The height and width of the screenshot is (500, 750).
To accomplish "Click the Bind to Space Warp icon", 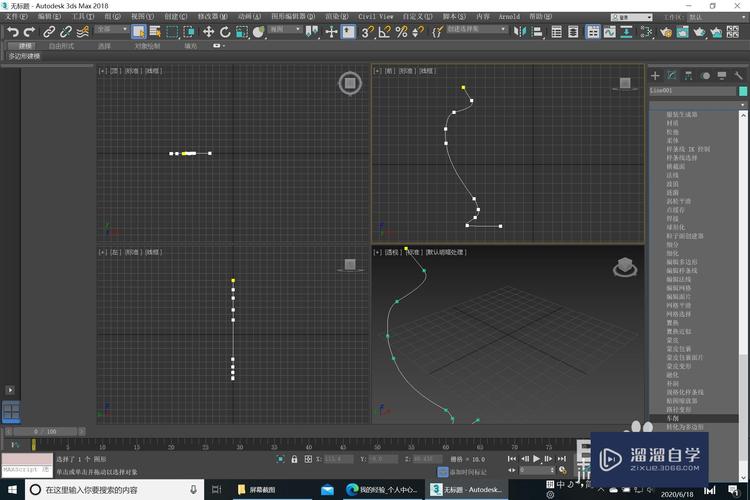I will 82,32.
